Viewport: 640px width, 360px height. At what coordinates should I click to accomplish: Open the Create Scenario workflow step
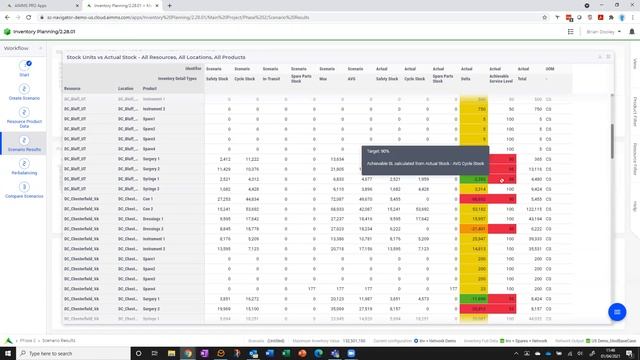24,92
